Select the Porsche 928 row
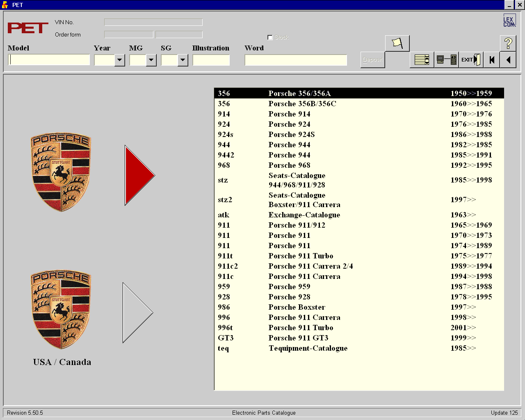Screen dimensions: 525x420 359,297
